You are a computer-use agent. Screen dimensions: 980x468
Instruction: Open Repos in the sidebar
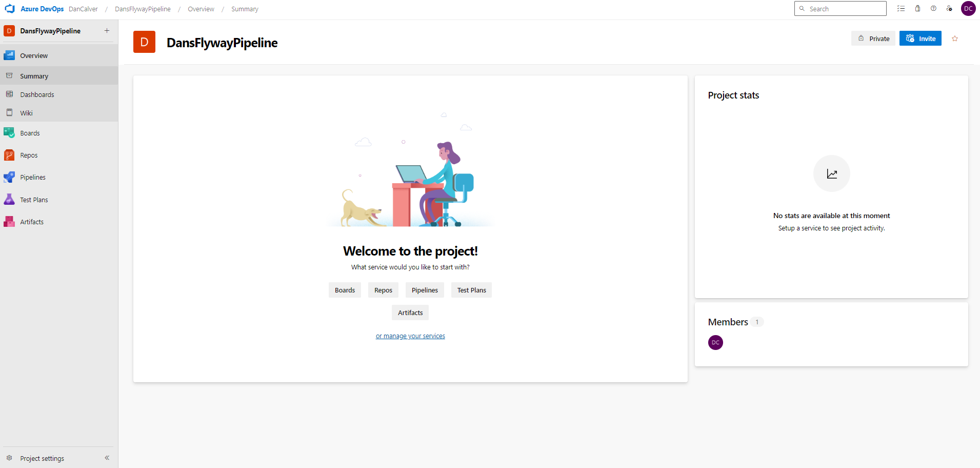click(59, 155)
